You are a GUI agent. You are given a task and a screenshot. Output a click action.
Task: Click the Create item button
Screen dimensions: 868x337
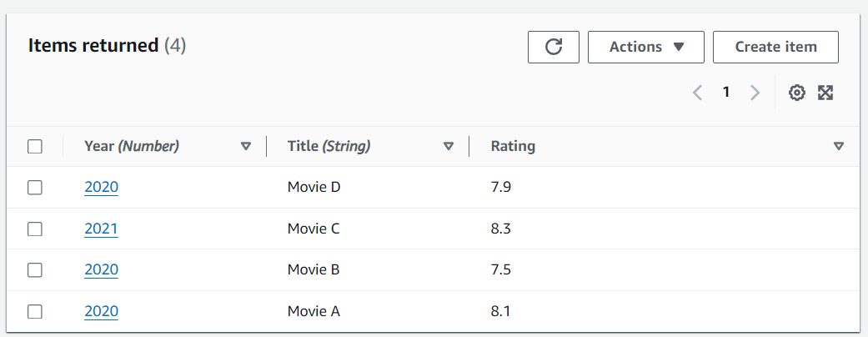coord(775,48)
